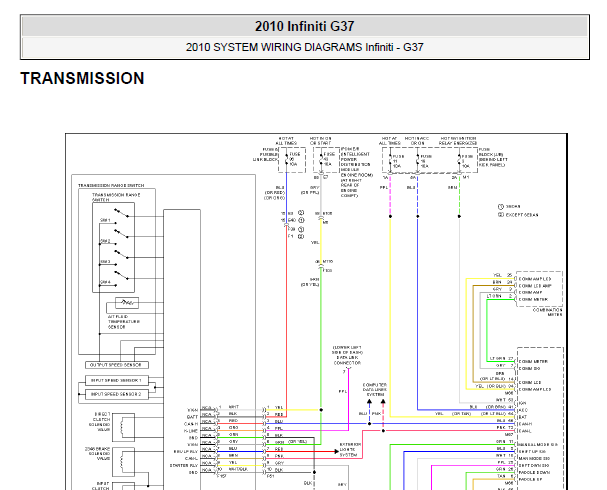Click the circled 1 SEDAN legend entry

(509, 207)
